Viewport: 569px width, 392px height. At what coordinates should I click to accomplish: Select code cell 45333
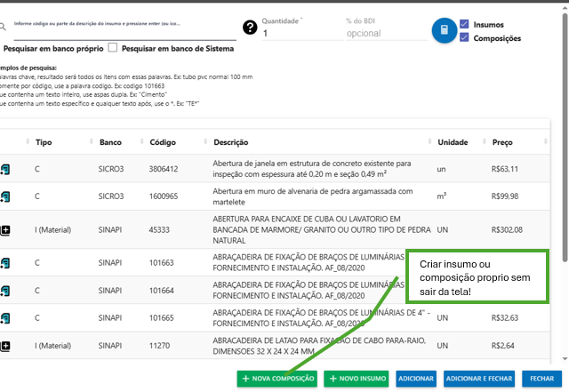tap(159, 229)
